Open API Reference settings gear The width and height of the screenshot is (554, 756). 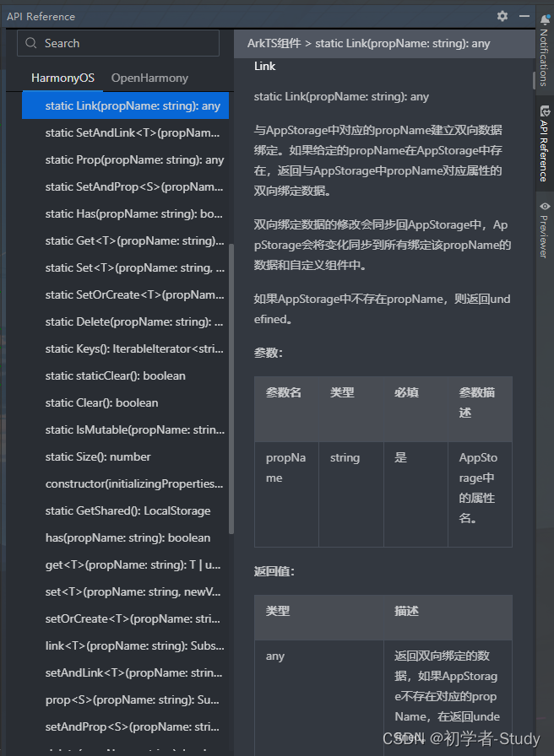502,16
